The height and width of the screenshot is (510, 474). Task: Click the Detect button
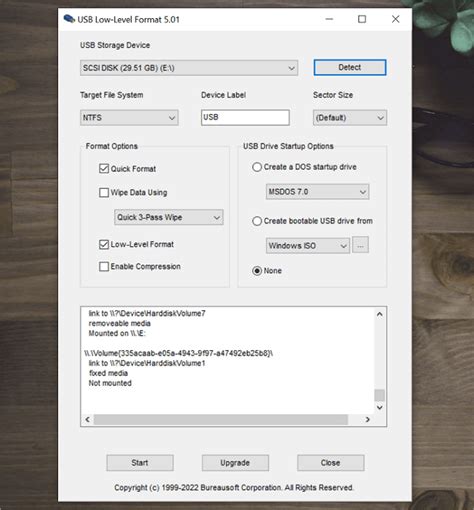350,67
